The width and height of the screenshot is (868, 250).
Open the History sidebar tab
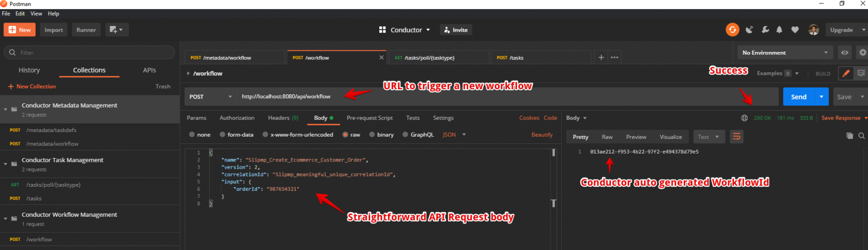(29, 70)
